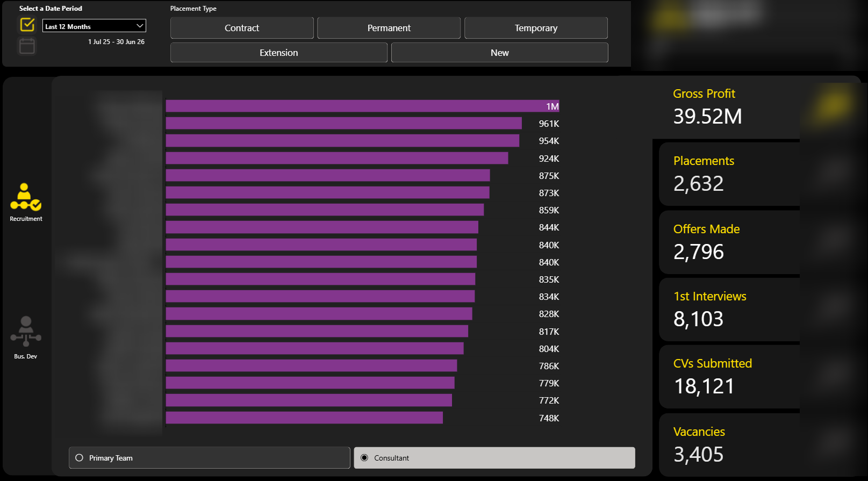This screenshot has height=481, width=868.
Task: Open the Last 12 Months dropdown
Action: pyautogui.click(x=94, y=26)
